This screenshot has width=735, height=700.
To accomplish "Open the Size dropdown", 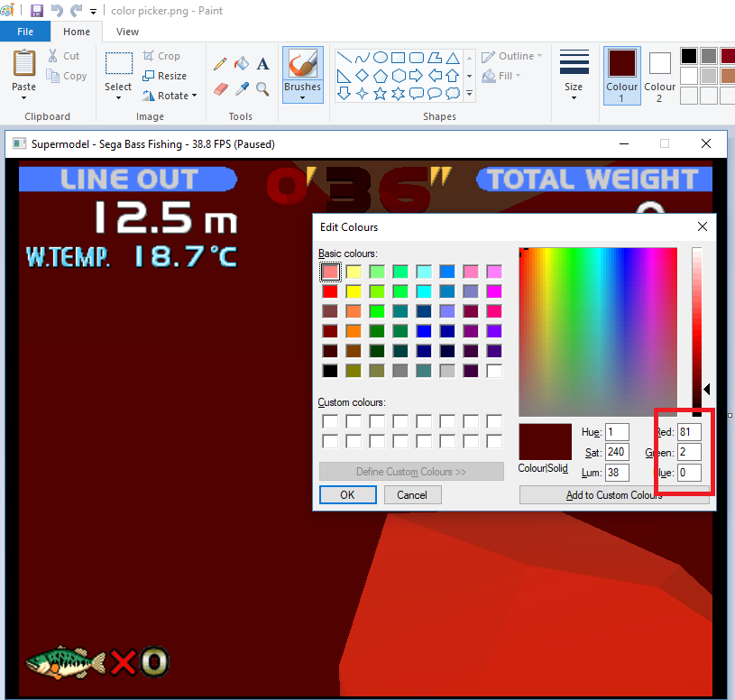I will [x=574, y=98].
